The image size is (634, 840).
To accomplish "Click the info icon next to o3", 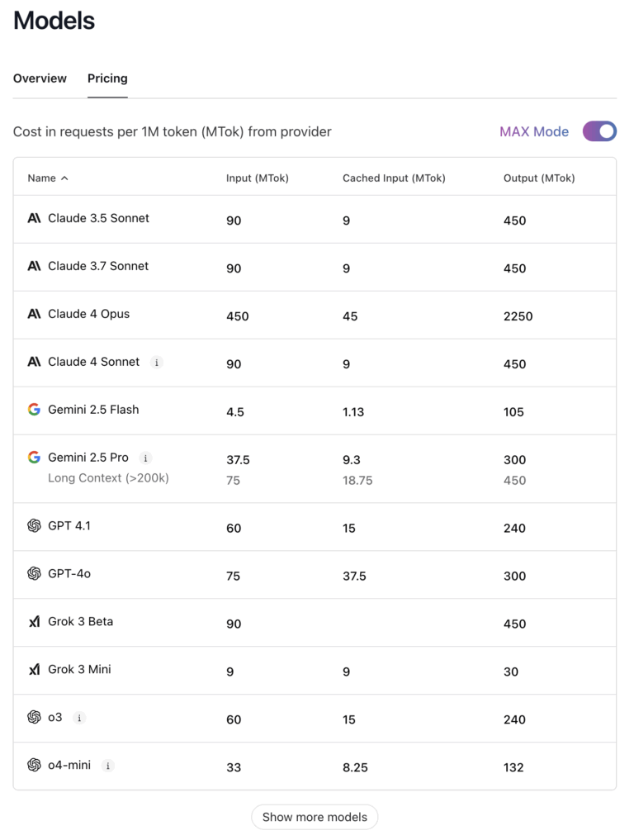I will (x=79, y=718).
